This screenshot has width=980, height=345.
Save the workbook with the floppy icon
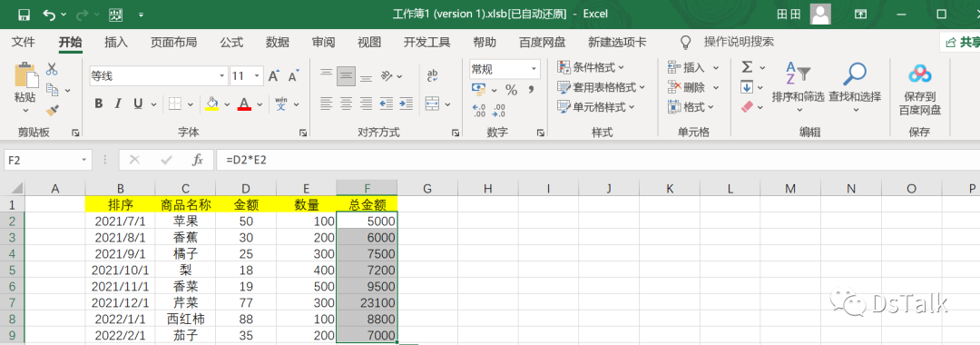tap(24, 15)
